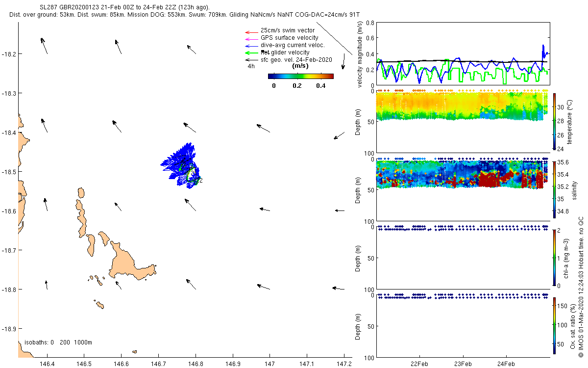Click the map latitude tick '-18.9'
This screenshot has height=368, width=588.
pos(9,329)
